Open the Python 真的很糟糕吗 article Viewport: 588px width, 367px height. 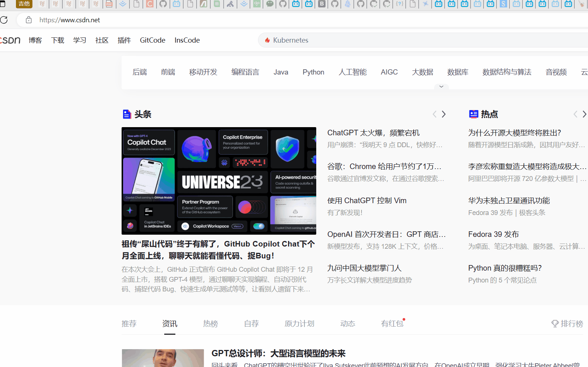click(505, 268)
